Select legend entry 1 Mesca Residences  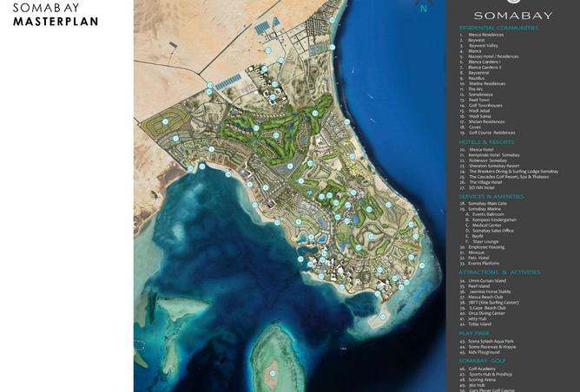tap(482, 35)
